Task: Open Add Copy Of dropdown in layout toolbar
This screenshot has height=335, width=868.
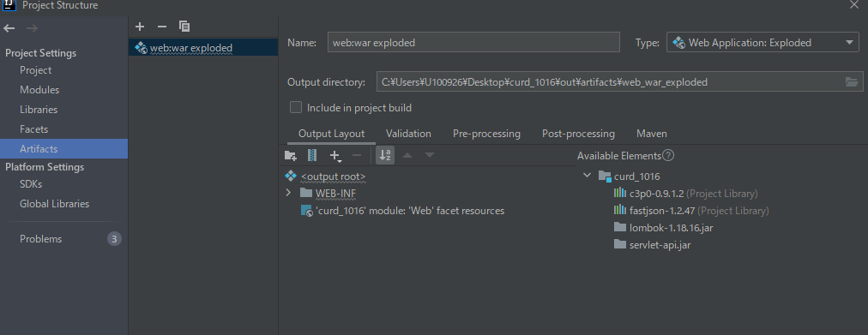Action: pos(335,156)
